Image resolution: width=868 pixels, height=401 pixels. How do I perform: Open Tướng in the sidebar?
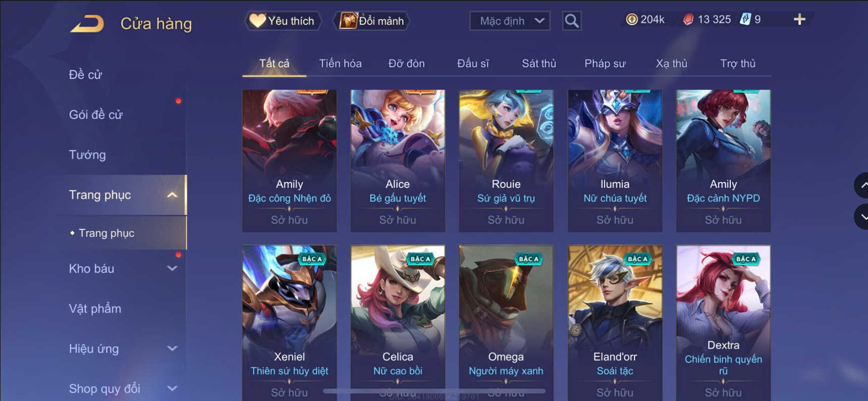pos(87,155)
